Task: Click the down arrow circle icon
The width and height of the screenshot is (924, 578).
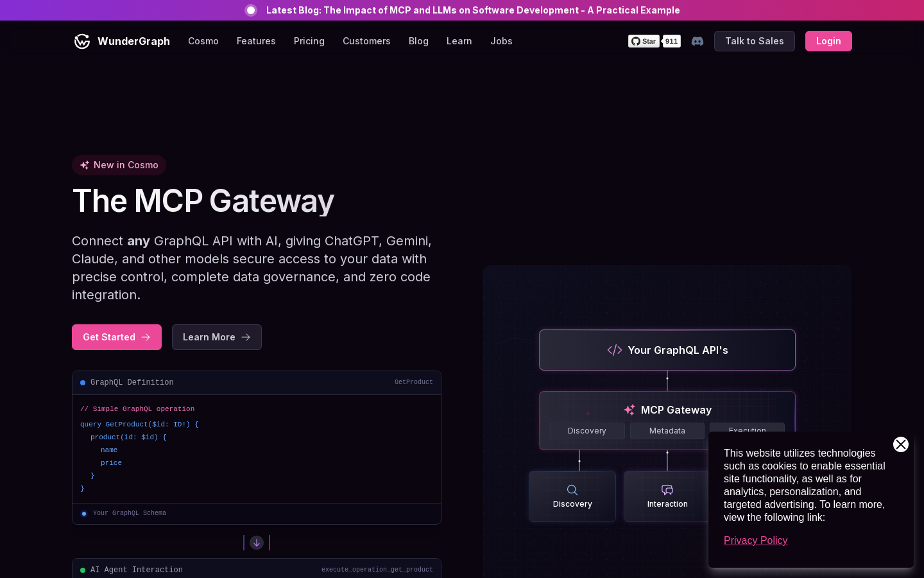Action: pos(257,543)
